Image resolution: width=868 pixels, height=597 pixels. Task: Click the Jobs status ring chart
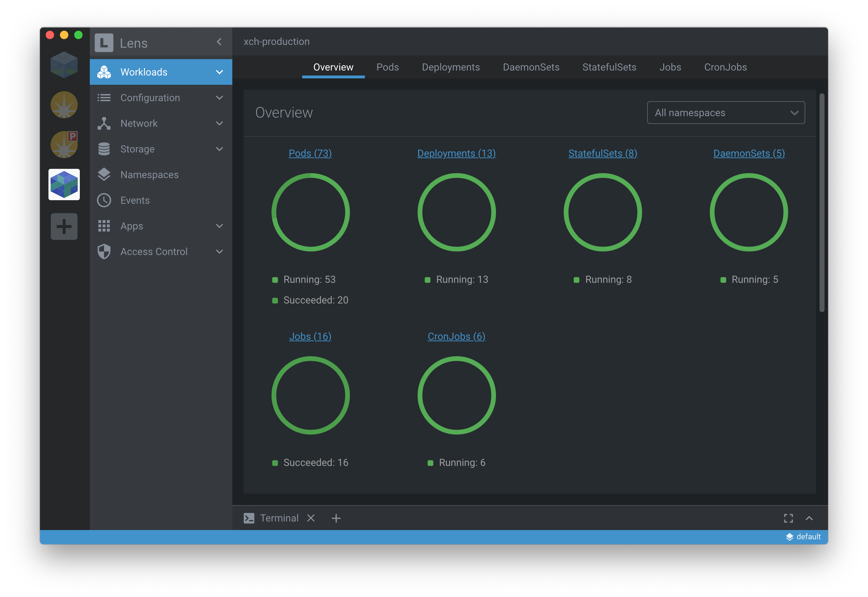(x=311, y=395)
